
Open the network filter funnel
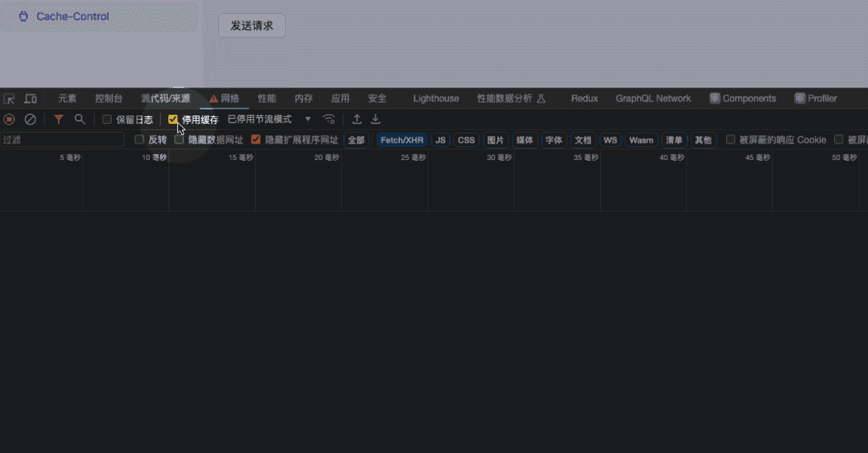58,119
